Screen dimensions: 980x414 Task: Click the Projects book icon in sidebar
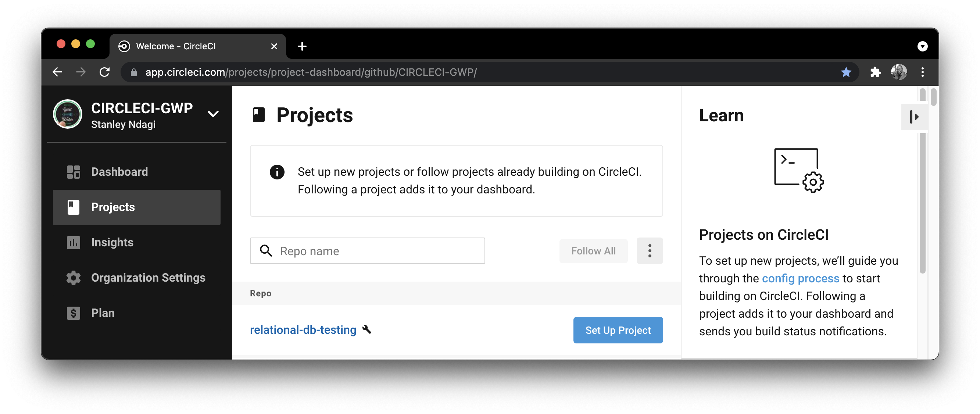(x=73, y=207)
